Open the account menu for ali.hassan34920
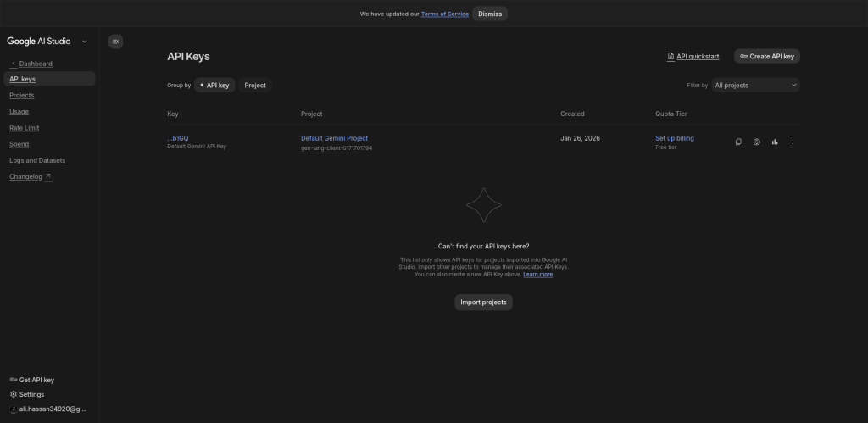This screenshot has width=868, height=423. (47, 409)
